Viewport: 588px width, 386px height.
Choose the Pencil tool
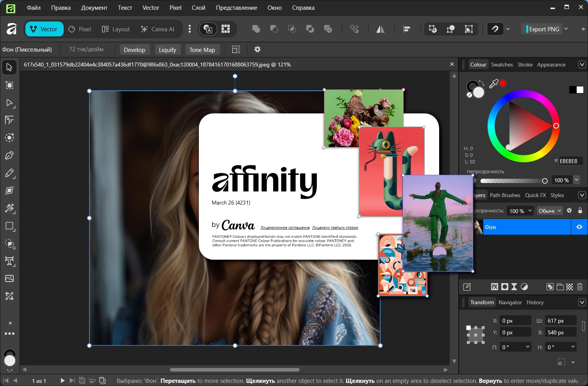click(x=9, y=173)
